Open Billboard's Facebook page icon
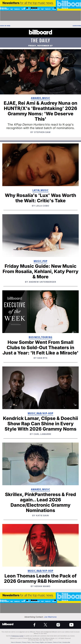The image size is (81, 644). pos(34,625)
